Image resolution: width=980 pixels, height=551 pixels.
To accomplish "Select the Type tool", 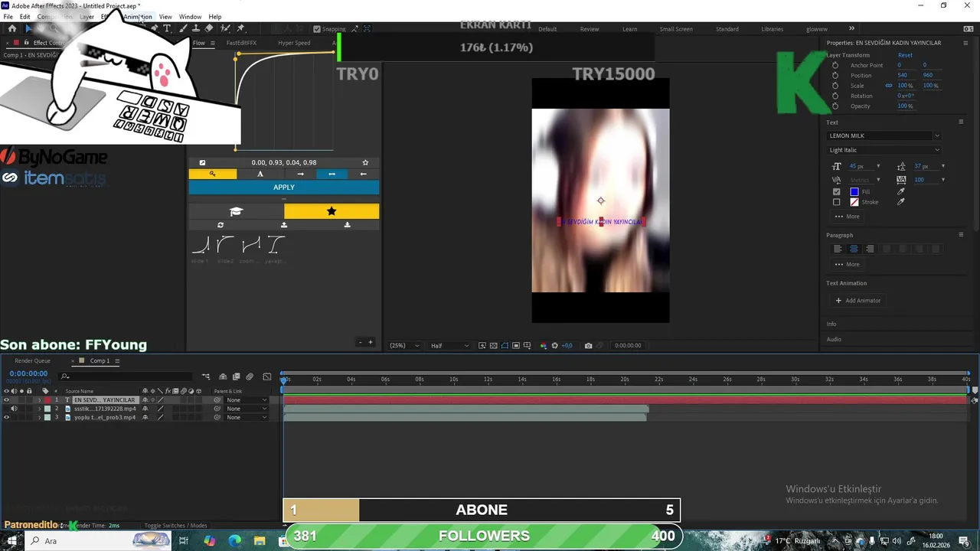I will (x=167, y=28).
